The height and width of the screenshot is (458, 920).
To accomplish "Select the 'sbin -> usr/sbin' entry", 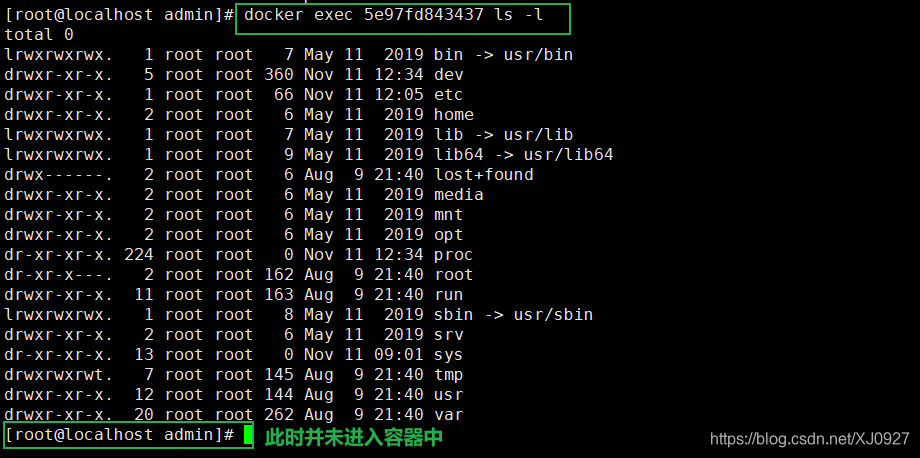I will [x=513, y=315].
